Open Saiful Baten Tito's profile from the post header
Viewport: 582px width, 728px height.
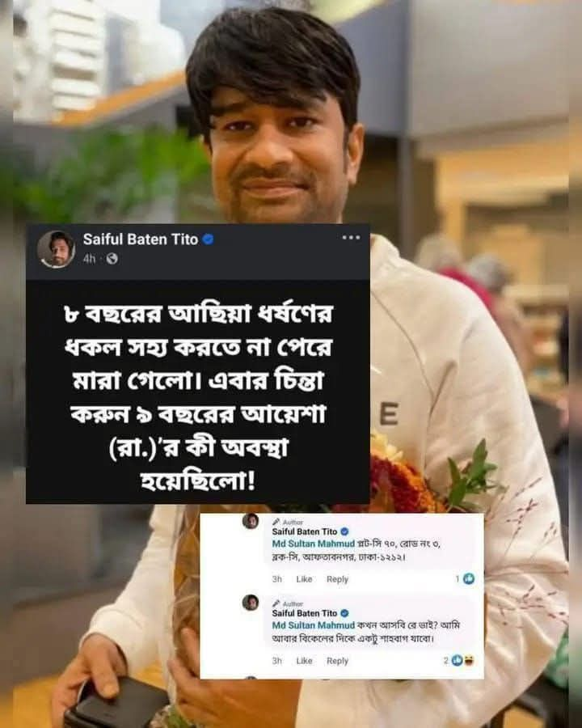click(140, 239)
